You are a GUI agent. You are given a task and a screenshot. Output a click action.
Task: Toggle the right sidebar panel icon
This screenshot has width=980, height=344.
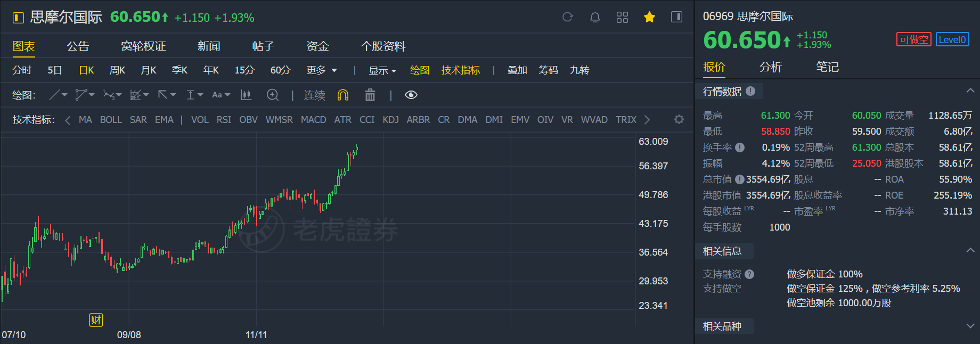click(x=676, y=17)
